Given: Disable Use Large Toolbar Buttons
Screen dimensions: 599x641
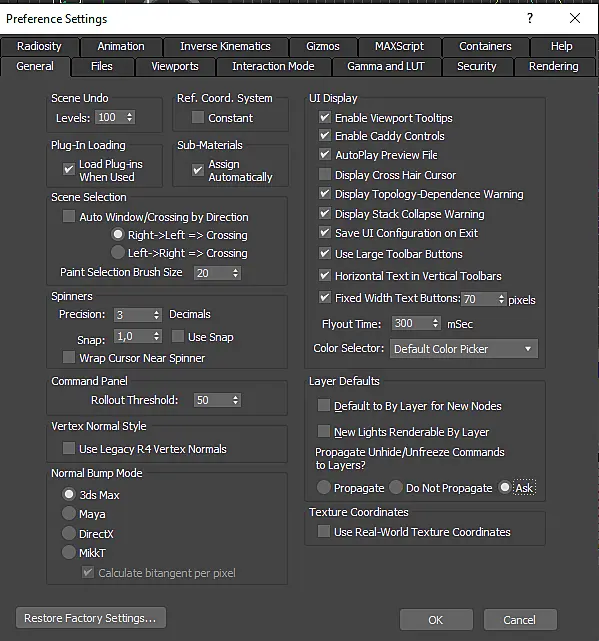Looking at the screenshot, I should pyautogui.click(x=325, y=253).
